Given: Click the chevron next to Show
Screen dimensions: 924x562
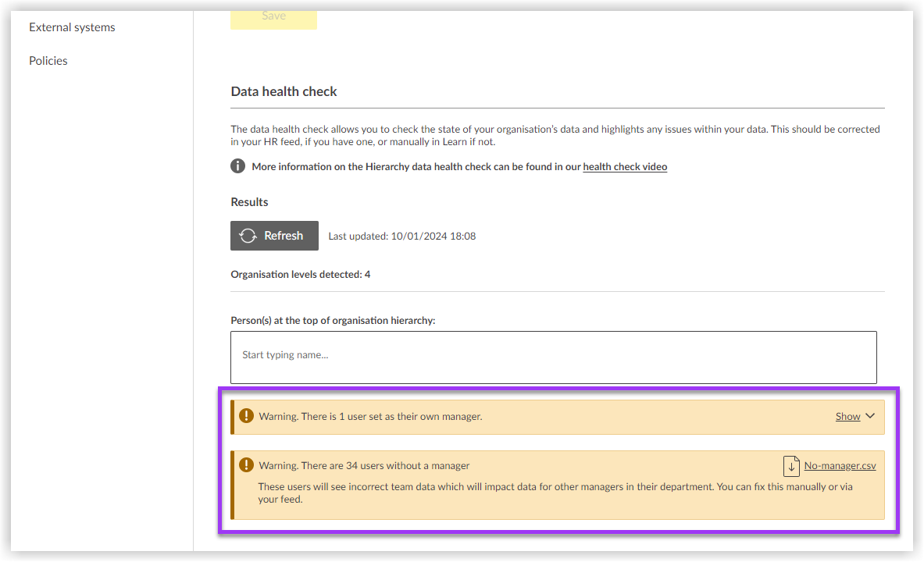Looking at the screenshot, I should pyautogui.click(x=871, y=416).
